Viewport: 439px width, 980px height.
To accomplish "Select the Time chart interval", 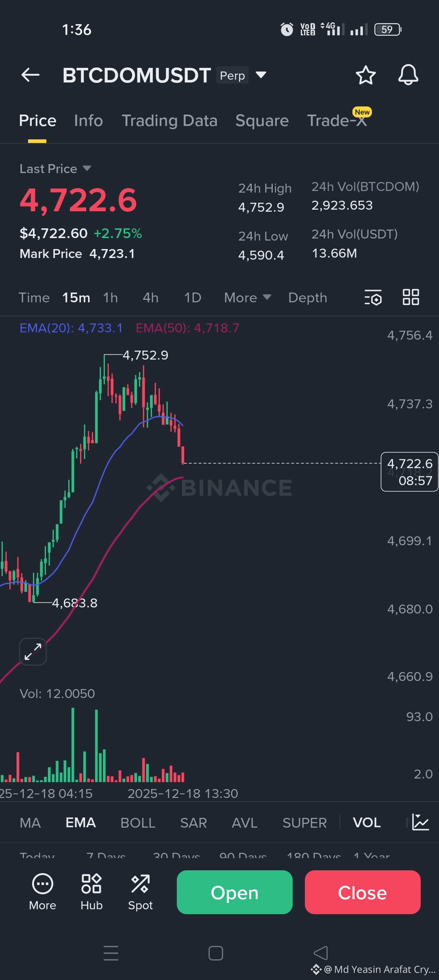I will [34, 297].
